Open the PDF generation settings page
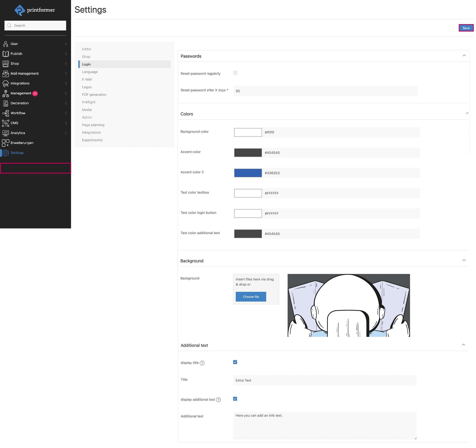 tap(94, 95)
